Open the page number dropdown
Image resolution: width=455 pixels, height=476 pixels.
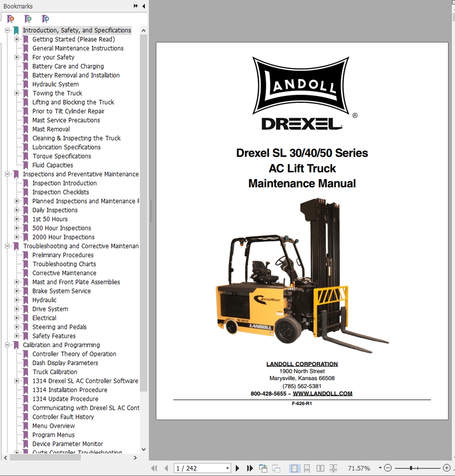(x=227, y=468)
